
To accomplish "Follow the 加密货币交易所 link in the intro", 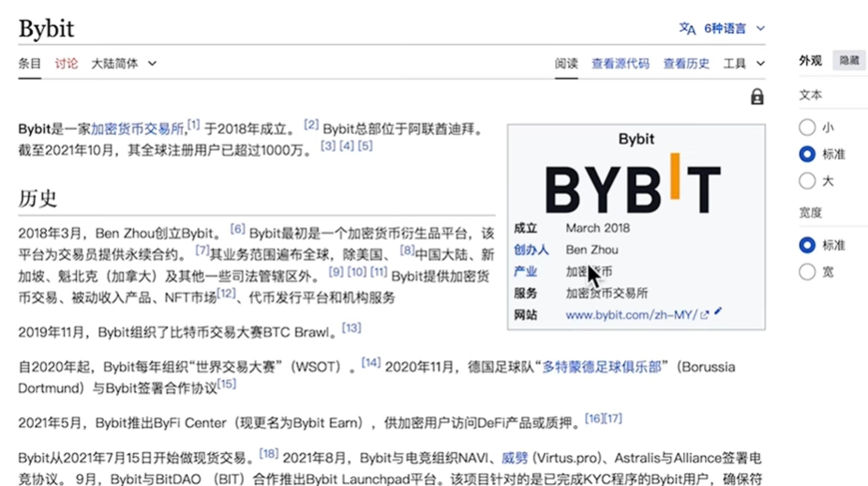I will (x=137, y=129).
